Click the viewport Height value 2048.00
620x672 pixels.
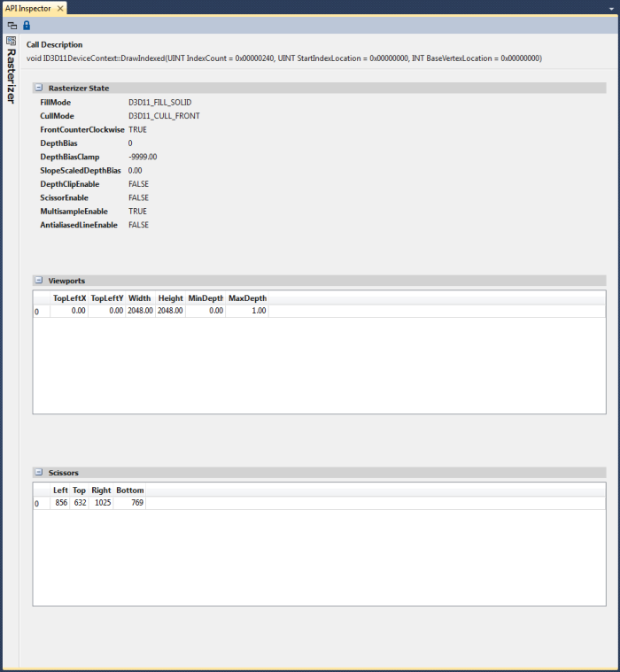point(170,312)
